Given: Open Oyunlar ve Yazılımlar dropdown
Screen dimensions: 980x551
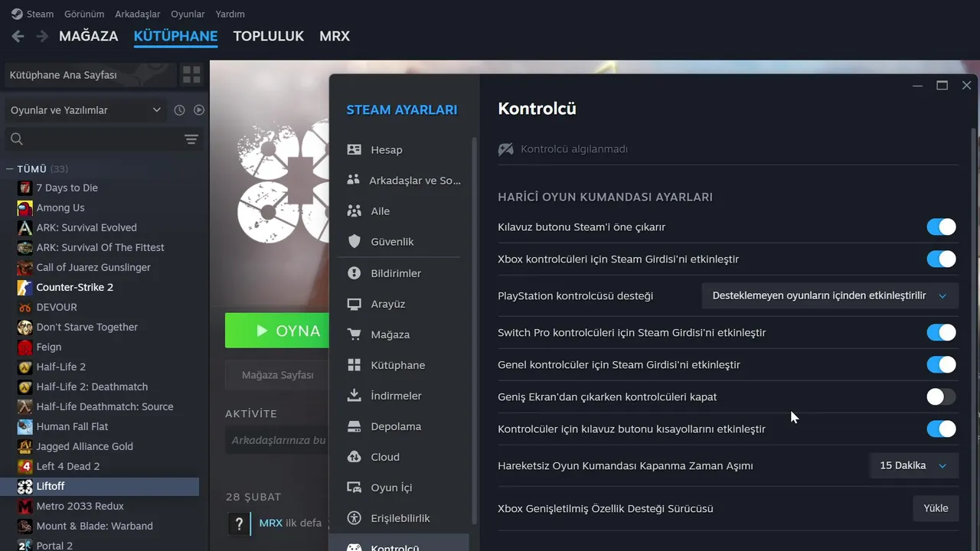Looking at the screenshot, I should [x=86, y=110].
